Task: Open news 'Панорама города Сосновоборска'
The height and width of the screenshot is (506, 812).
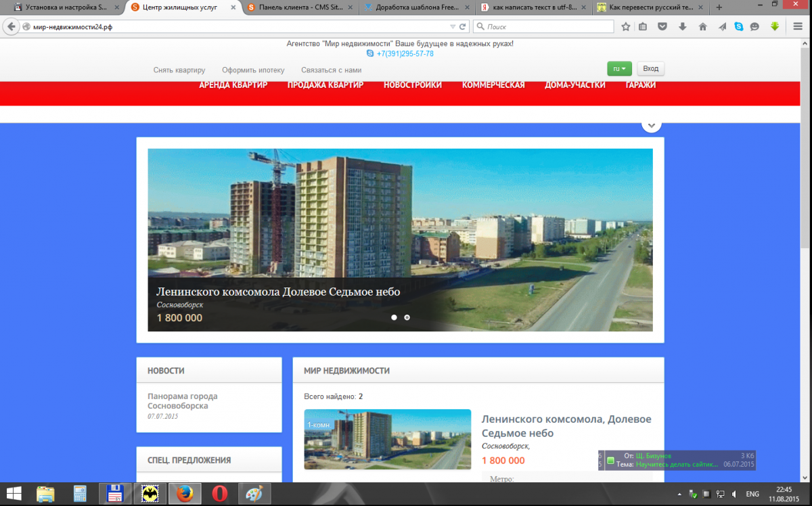Action: point(183,401)
